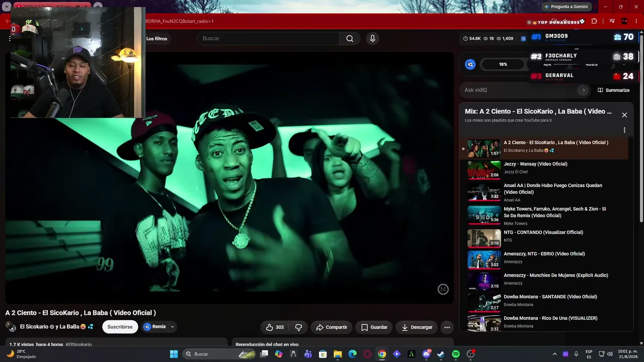
Task: Start voice search with microphone icon
Action: (x=372, y=39)
